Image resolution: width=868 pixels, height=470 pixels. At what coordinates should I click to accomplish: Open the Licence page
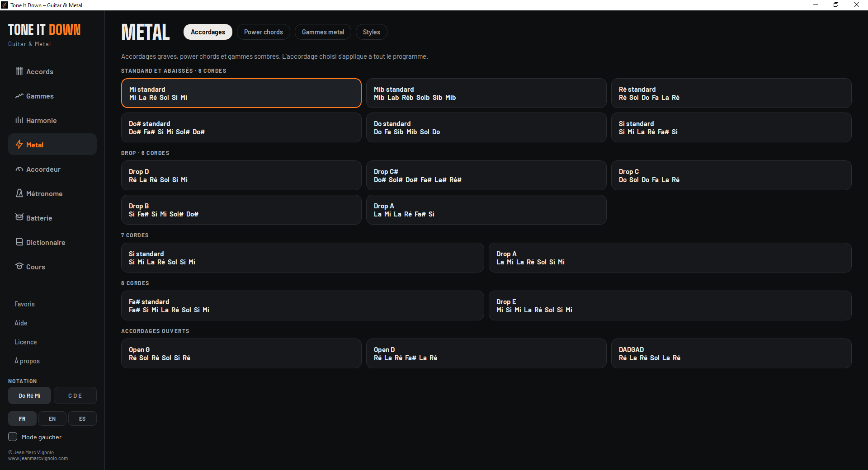pos(25,342)
